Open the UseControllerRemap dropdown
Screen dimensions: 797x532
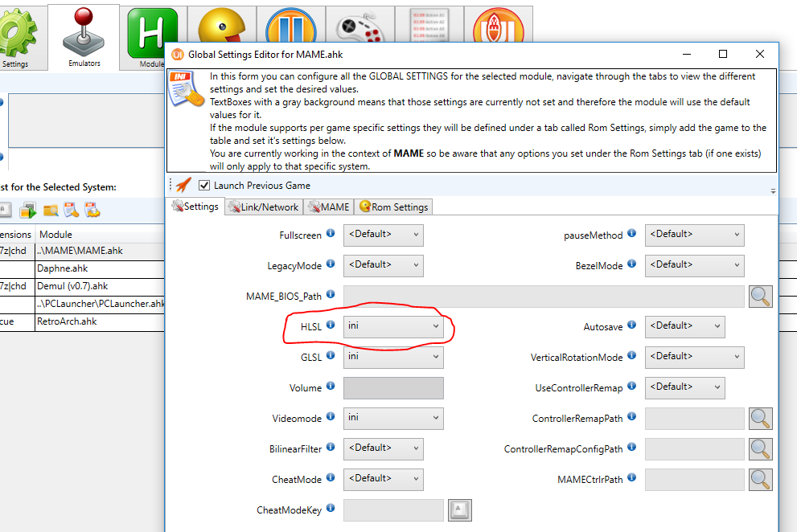pyautogui.click(x=684, y=387)
